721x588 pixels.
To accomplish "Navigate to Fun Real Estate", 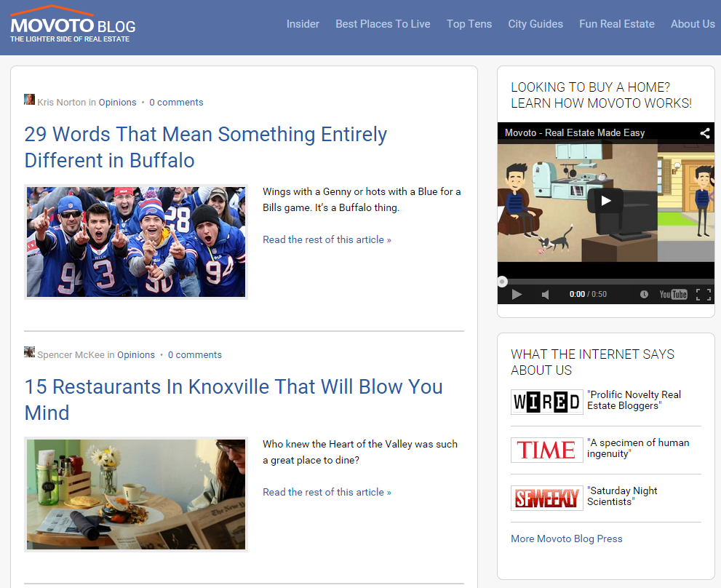I will (x=617, y=24).
